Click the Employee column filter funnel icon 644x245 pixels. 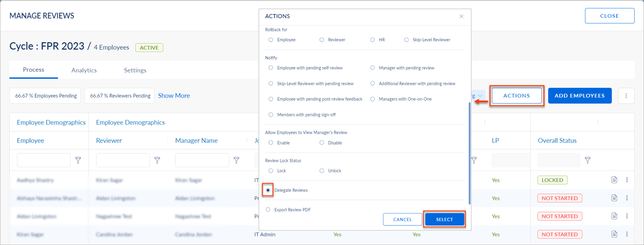pyautogui.click(x=78, y=160)
